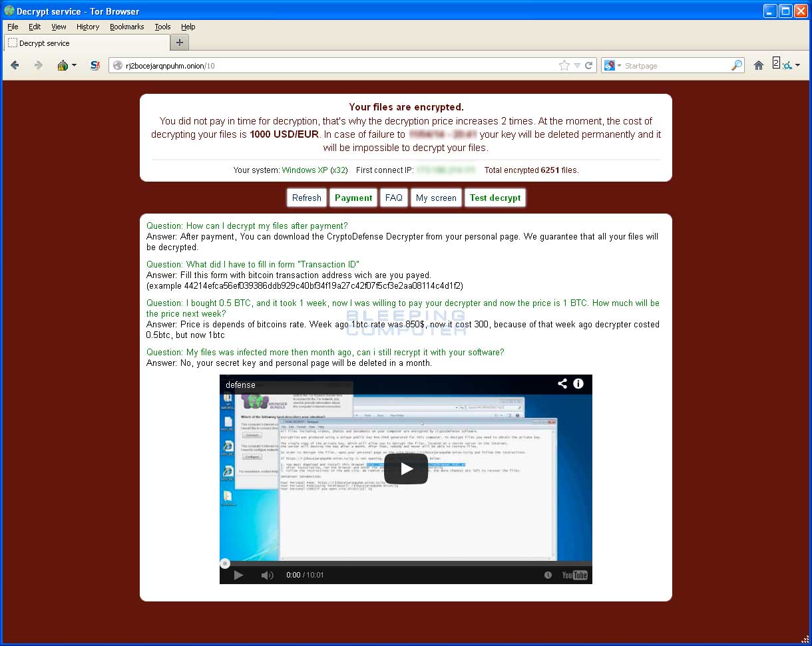Image resolution: width=812 pixels, height=646 pixels.
Task: Open the Tools menu
Action: (x=162, y=27)
